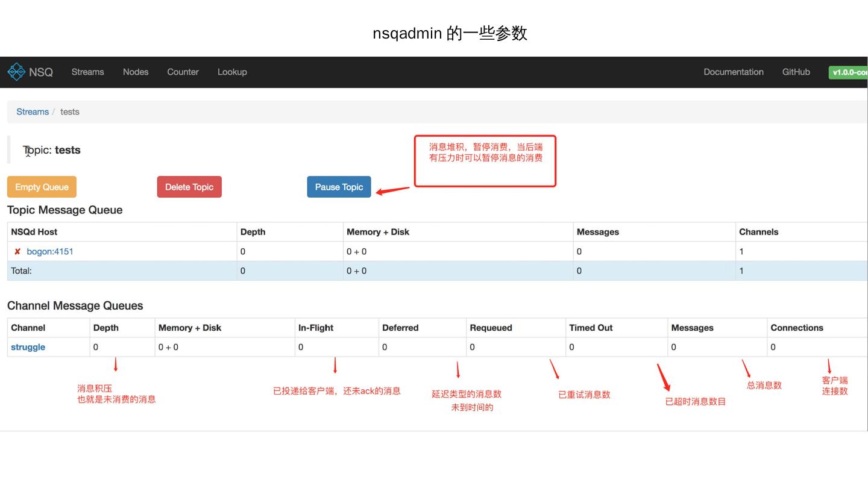Open the Documentation link
This screenshot has width=868, height=488.
point(733,72)
